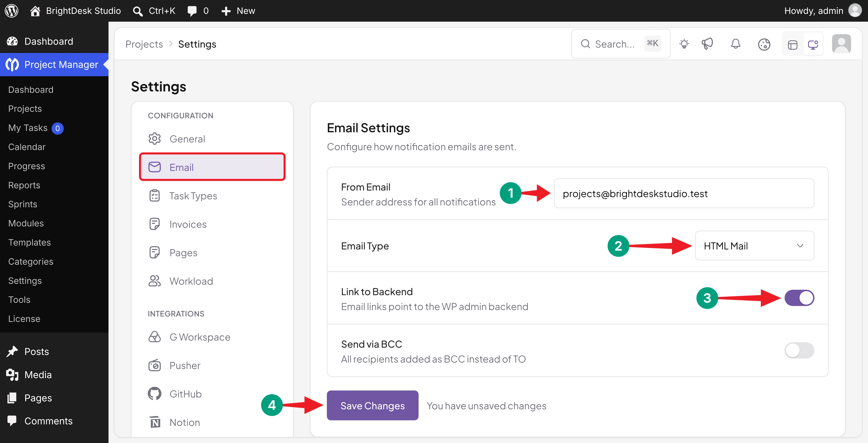
Task: Open Posts in WordPress sidebar
Action: tap(54, 351)
